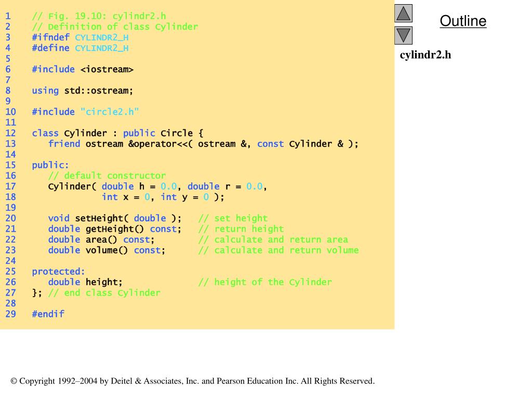Click the 'public:' access specifier

coord(50,165)
